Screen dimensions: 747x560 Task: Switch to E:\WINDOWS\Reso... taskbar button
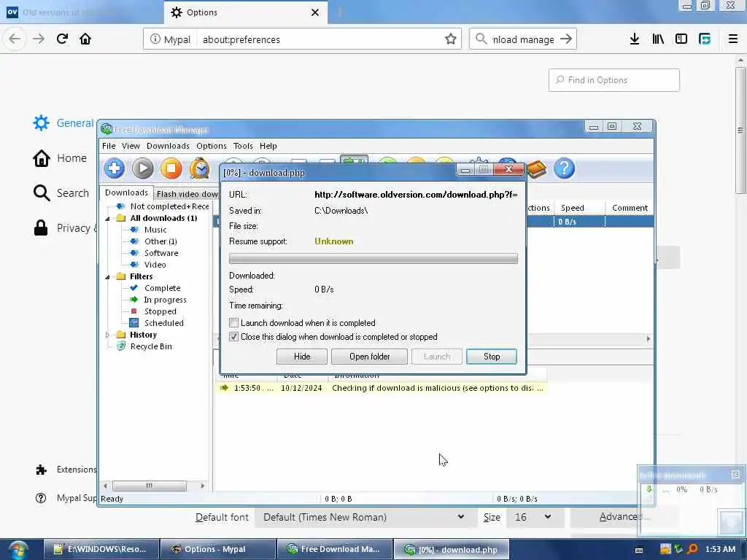[x=101, y=550]
